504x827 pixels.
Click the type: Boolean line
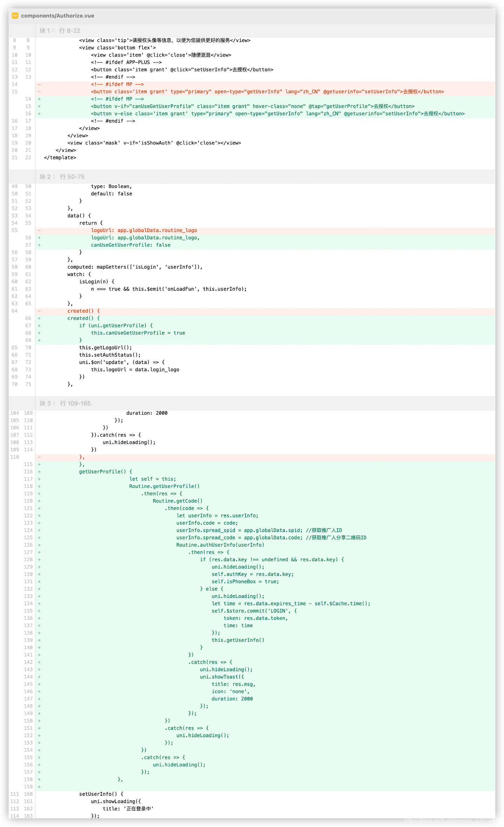point(112,187)
